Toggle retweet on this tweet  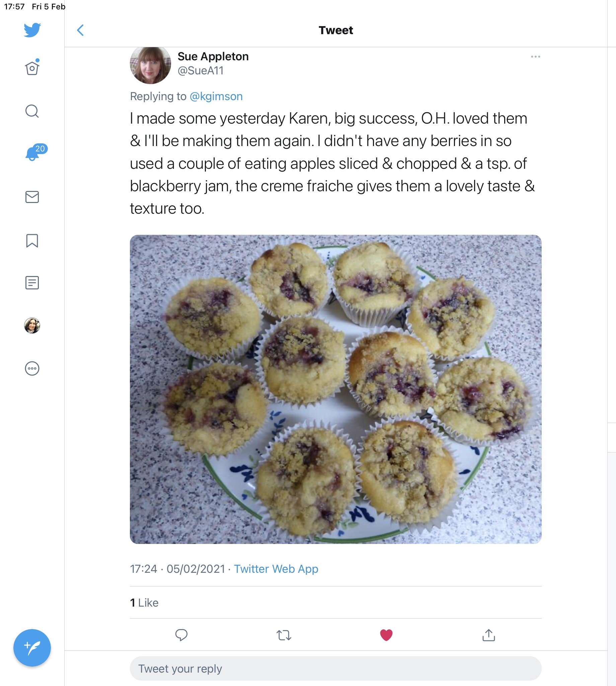[x=284, y=635]
